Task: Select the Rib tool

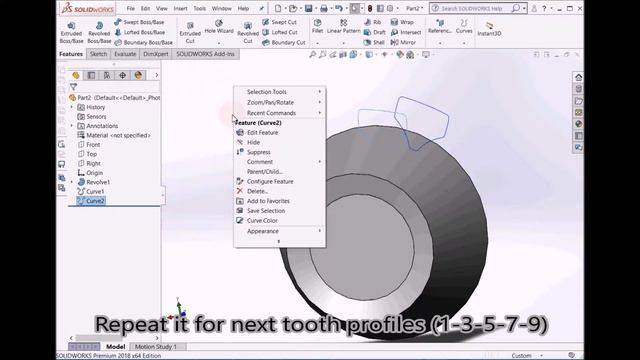Action: point(372,22)
